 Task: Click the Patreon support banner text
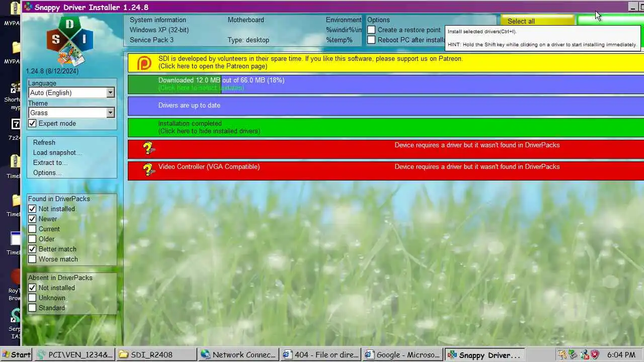(x=310, y=62)
